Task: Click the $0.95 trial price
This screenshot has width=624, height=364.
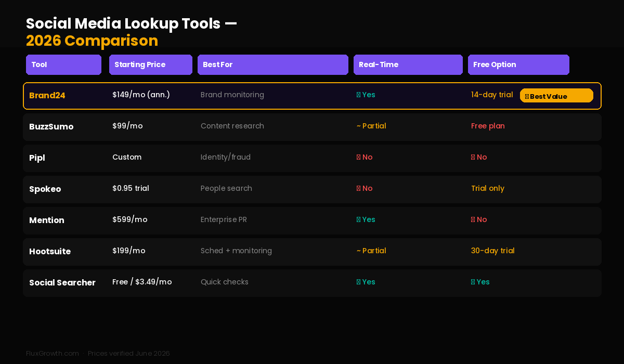Action: pos(131,188)
